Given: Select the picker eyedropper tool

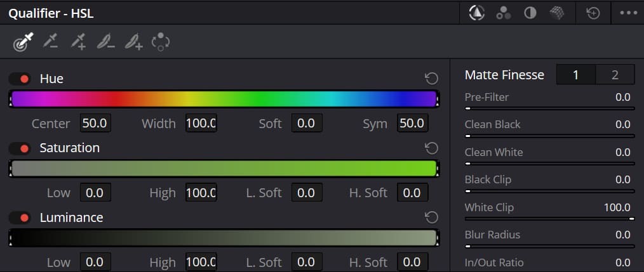Looking at the screenshot, I should point(23,42).
